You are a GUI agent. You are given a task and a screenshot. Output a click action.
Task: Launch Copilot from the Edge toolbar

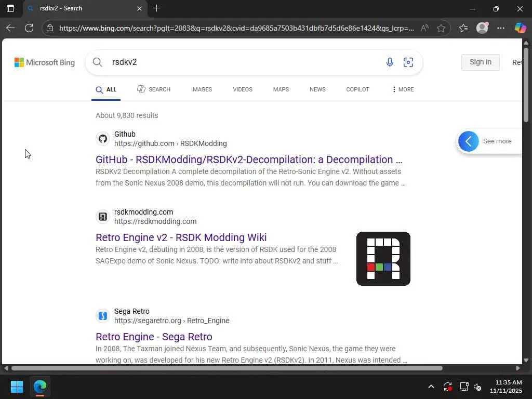[520, 28]
